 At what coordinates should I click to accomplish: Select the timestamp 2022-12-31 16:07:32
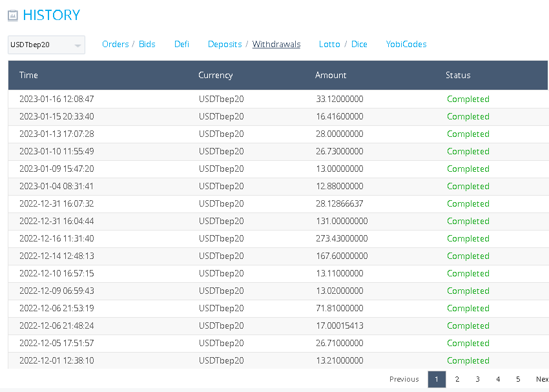click(57, 203)
